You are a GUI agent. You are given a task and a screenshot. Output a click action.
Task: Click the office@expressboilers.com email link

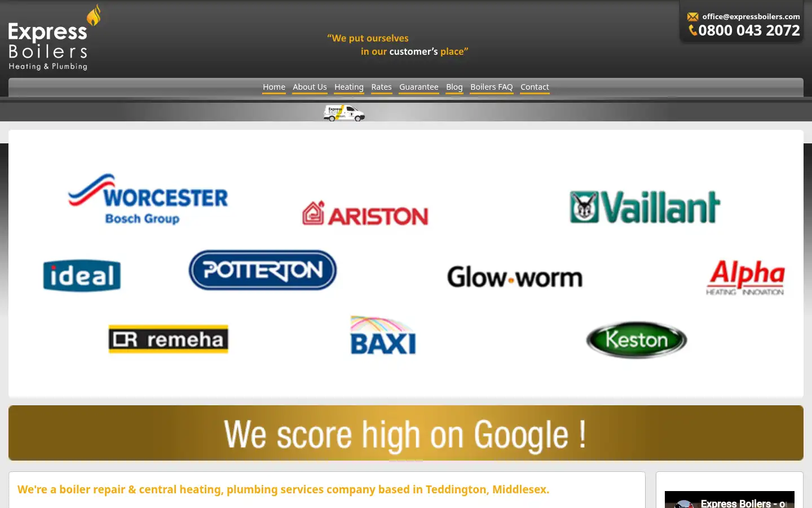tap(751, 17)
